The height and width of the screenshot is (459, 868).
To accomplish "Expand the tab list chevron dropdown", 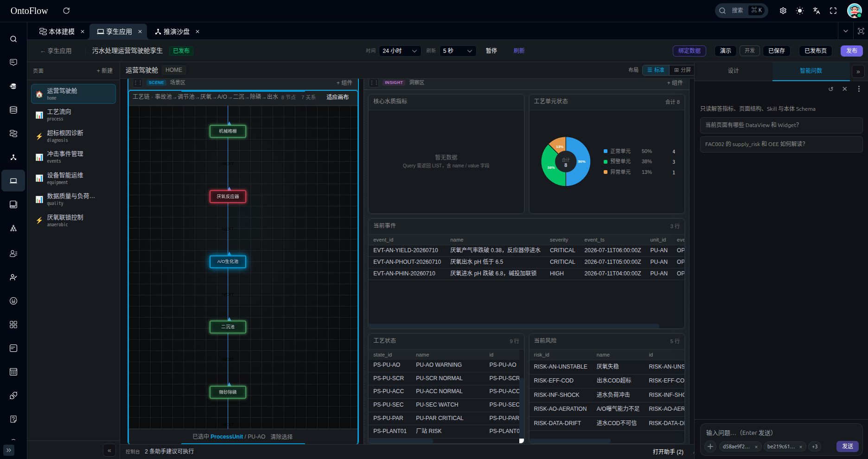I will pyautogui.click(x=846, y=31).
